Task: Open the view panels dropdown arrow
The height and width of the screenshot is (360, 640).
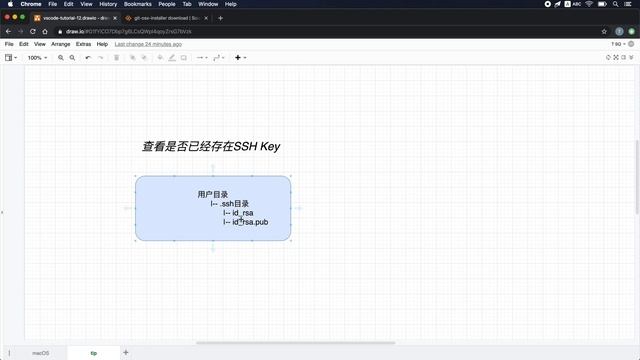Action: [x=16, y=58]
